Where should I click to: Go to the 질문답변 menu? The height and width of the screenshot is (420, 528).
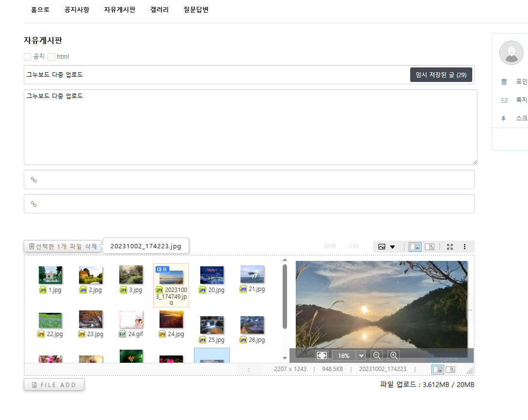click(x=196, y=10)
